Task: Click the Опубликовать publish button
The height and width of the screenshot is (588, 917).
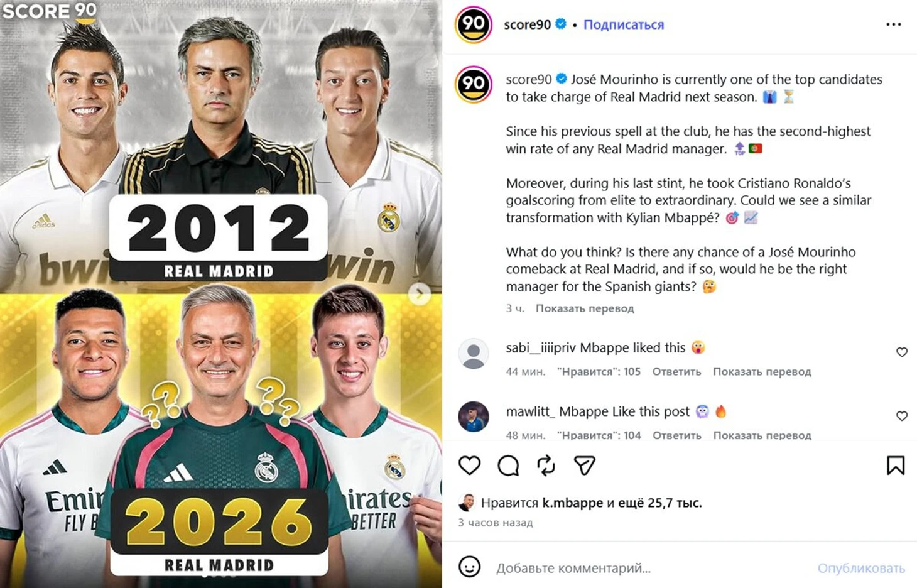Action: [x=861, y=568]
